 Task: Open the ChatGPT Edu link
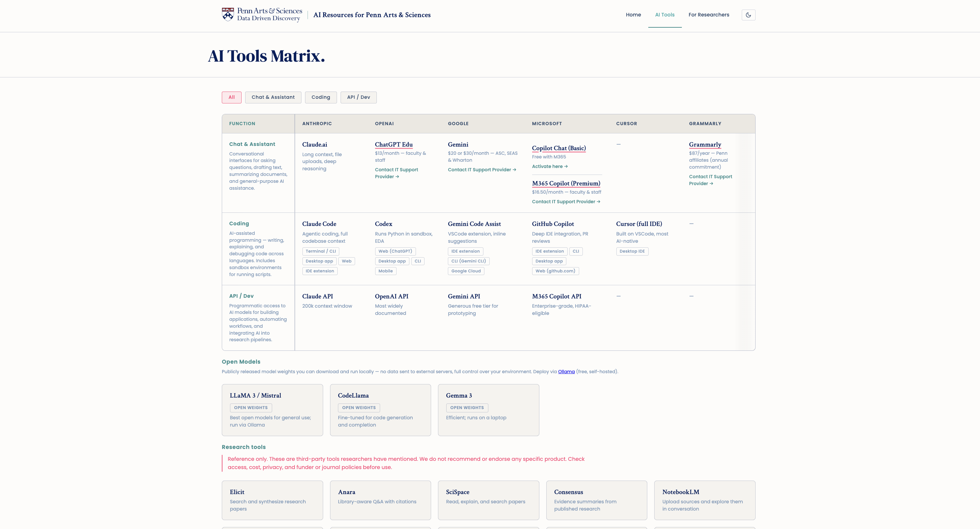(394, 144)
